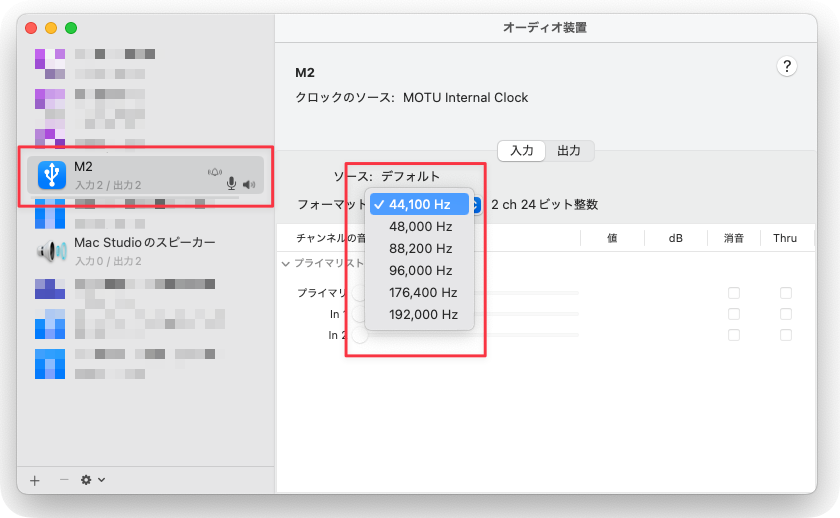Viewport: 840px width, 518px height.
Task: Choose 88,200 Hz sample rate
Action: 419,249
